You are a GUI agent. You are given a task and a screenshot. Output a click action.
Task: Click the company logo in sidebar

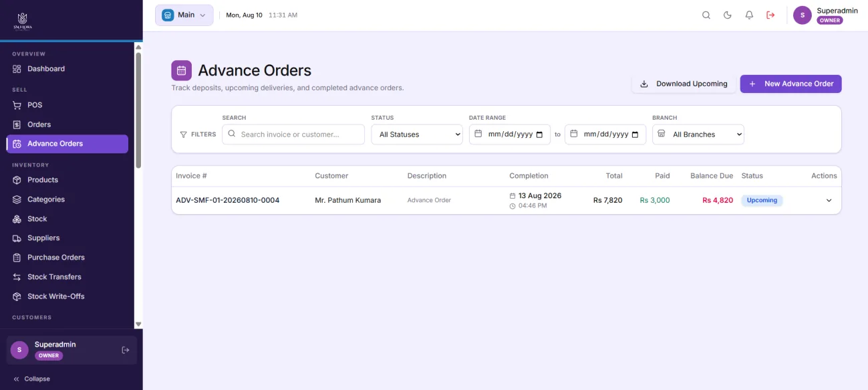point(23,21)
